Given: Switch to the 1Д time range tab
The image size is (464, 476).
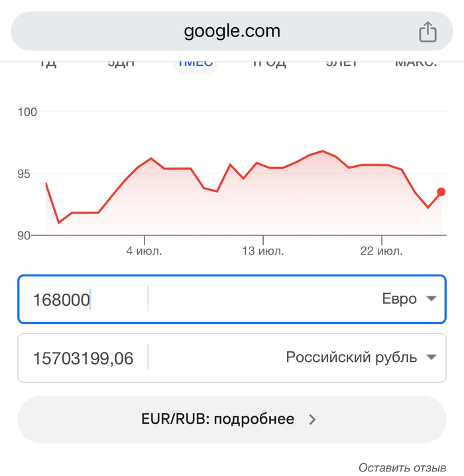Looking at the screenshot, I should [x=48, y=64].
